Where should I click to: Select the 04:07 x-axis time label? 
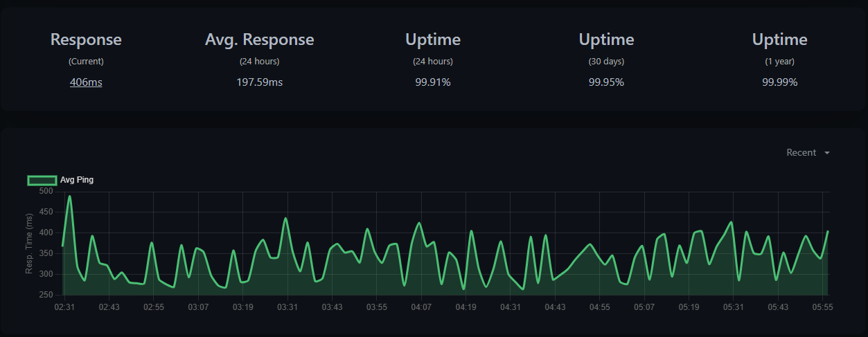coord(421,307)
